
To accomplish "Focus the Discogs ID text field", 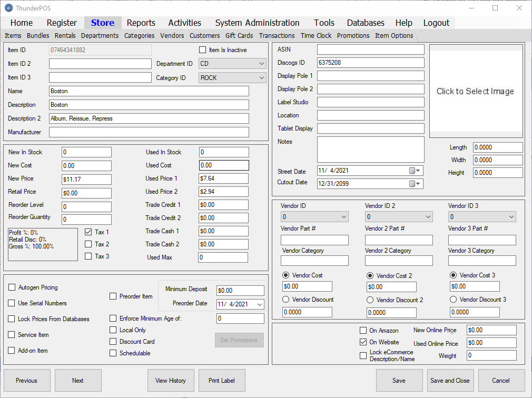I will click(x=370, y=63).
